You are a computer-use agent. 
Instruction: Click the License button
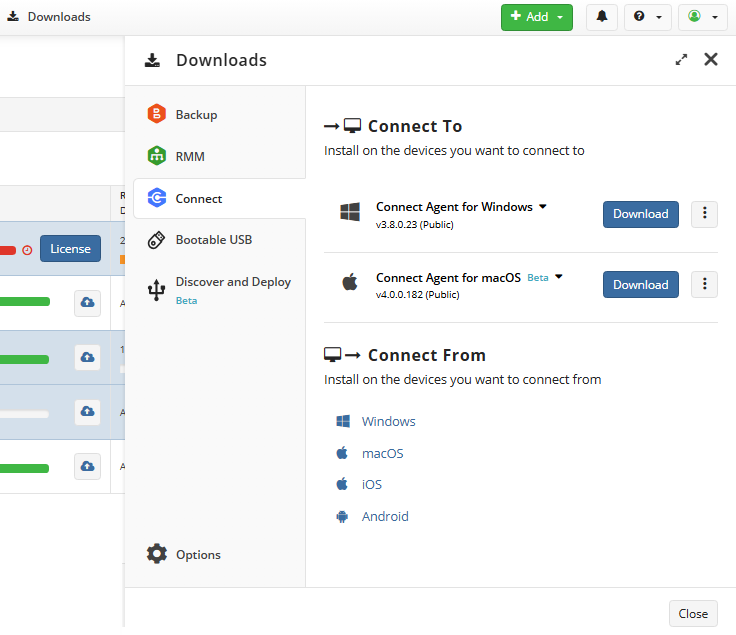click(x=70, y=249)
